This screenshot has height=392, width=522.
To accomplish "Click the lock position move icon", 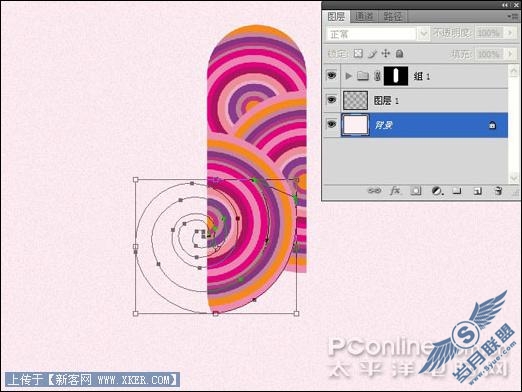I will click(386, 54).
